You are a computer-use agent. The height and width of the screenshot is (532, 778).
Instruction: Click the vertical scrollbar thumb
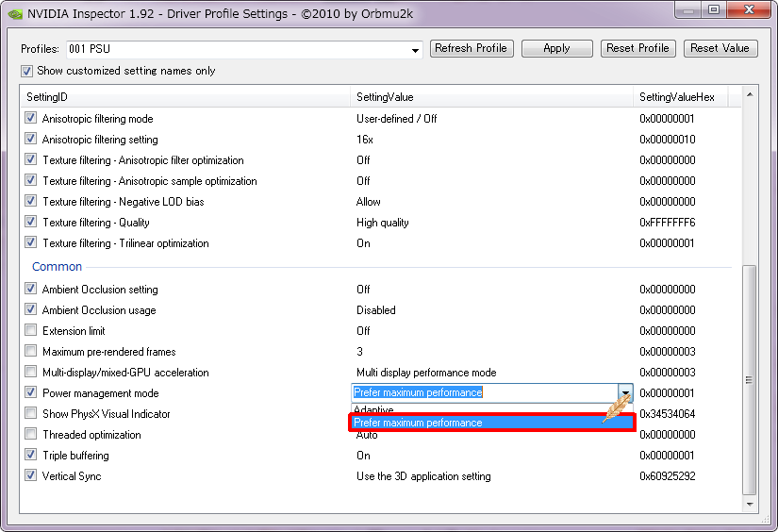[x=749, y=379]
